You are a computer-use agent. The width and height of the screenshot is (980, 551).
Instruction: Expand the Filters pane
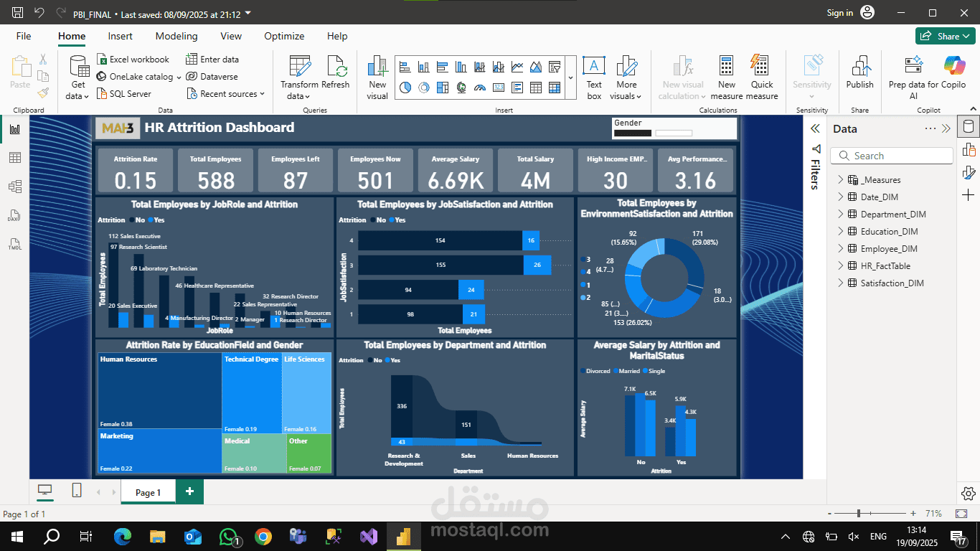click(815, 128)
